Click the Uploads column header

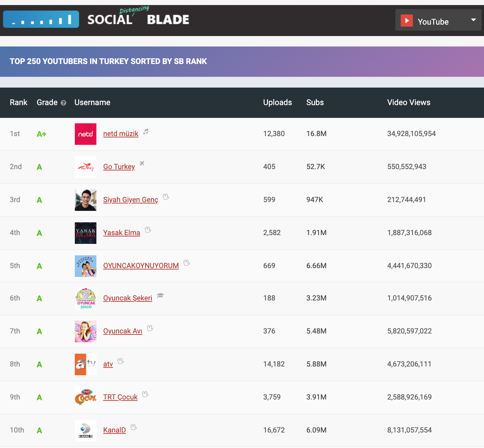277,102
